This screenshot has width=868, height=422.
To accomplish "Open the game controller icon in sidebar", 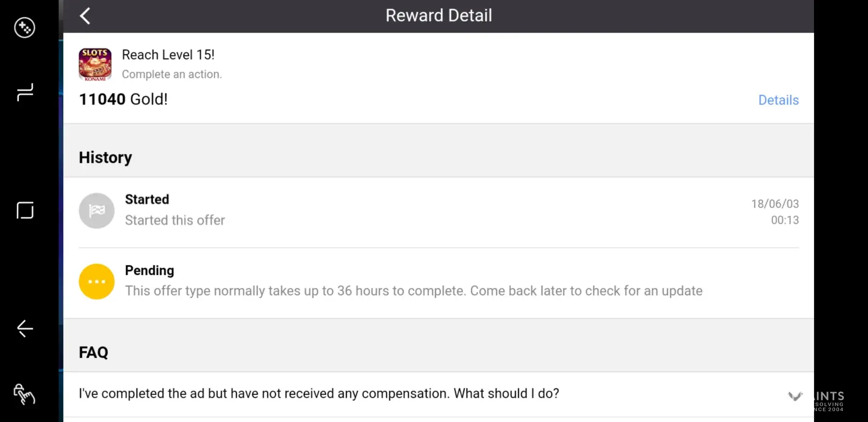I will (x=24, y=27).
